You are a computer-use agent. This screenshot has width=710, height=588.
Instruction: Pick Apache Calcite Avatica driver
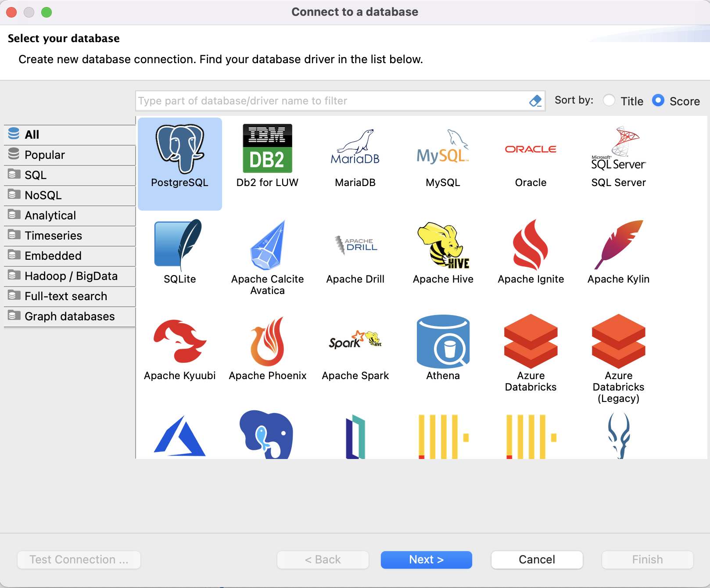[268, 258]
